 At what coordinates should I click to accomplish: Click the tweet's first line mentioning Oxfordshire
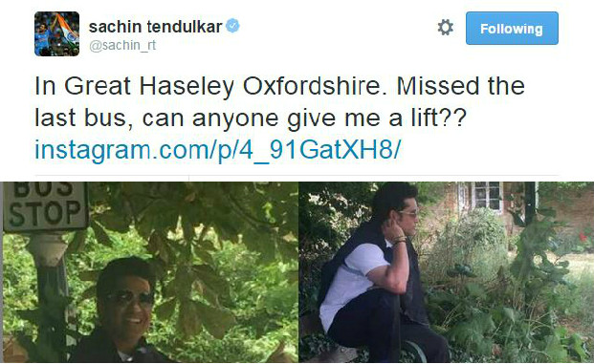279,86
